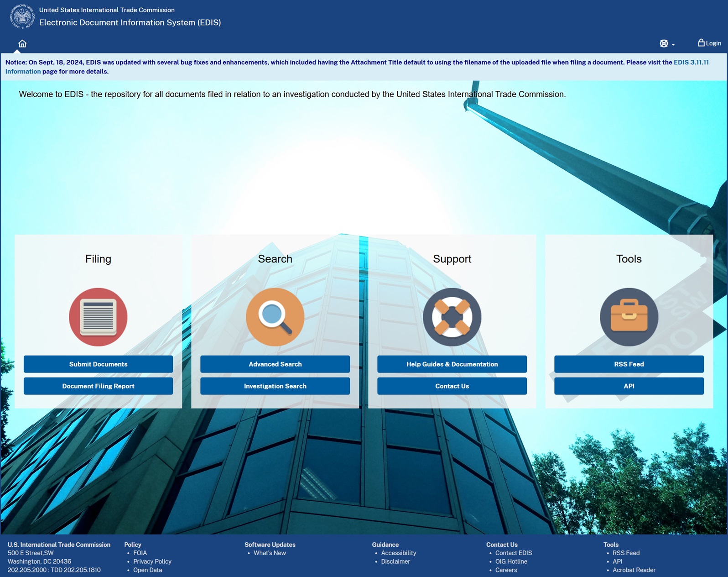Click the Filing card heading
This screenshot has height=577, width=728.
coord(98,259)
